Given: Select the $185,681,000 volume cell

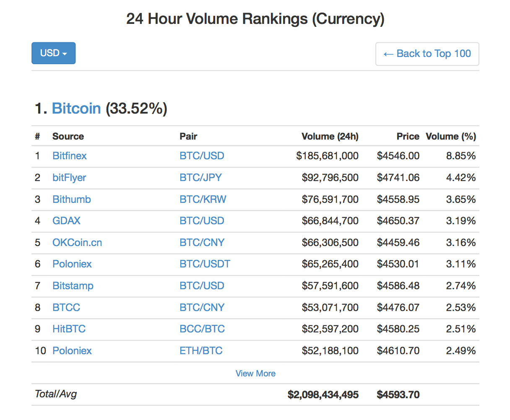Looking at the screenshot, I should 328,156.
